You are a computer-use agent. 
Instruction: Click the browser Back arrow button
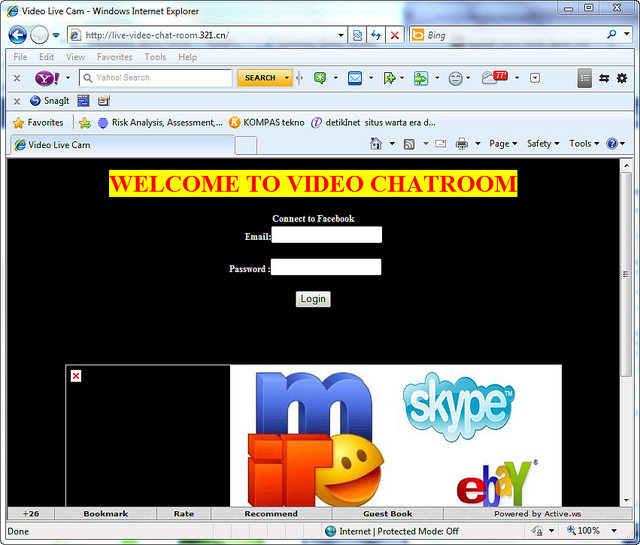pos(18,35)
